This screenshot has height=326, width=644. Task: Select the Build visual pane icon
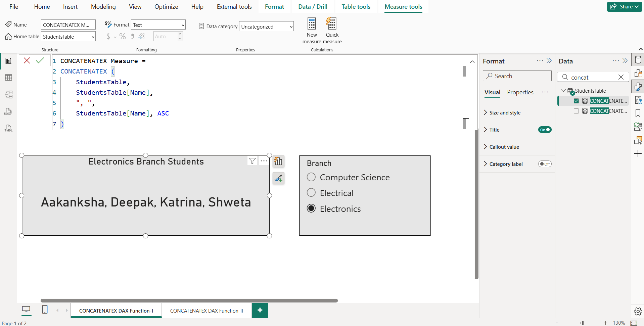[638, 73]
